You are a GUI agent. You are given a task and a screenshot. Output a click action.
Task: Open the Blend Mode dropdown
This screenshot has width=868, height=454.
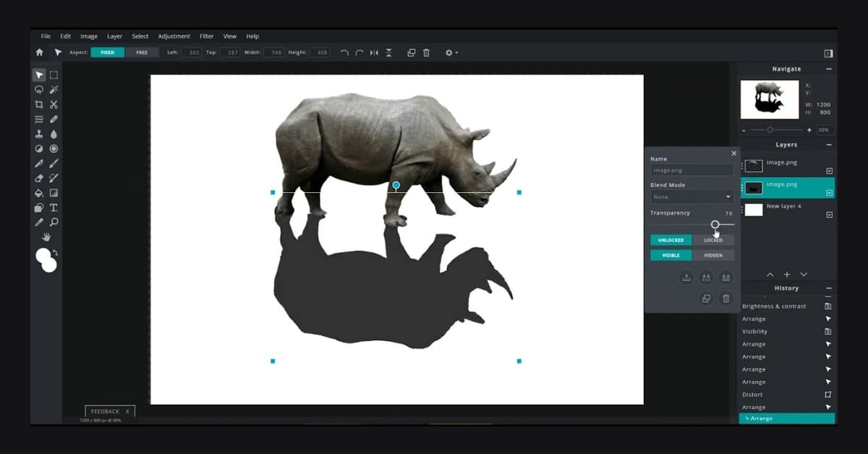pyautogui.click(x=692, y=197)
